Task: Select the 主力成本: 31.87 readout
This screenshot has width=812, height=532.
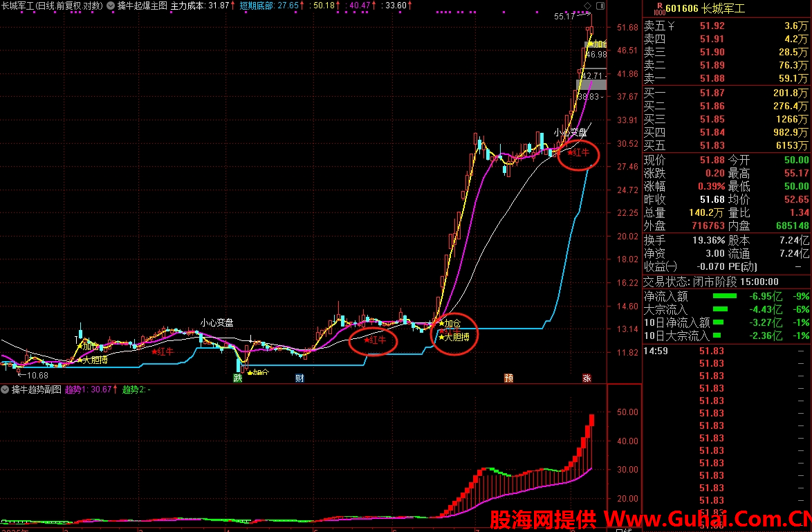Action: (x=203, y=6)
